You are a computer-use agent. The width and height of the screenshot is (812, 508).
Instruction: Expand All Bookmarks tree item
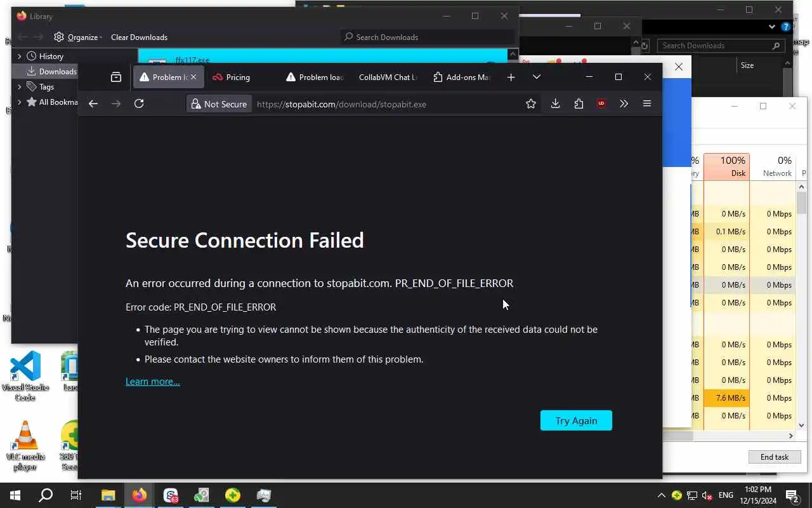pos(19,102)
